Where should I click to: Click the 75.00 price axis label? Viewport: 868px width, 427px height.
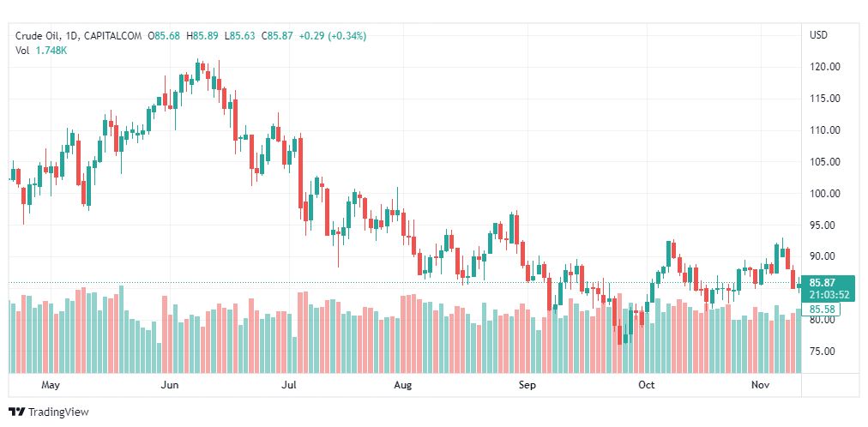[x=824, y=352]
